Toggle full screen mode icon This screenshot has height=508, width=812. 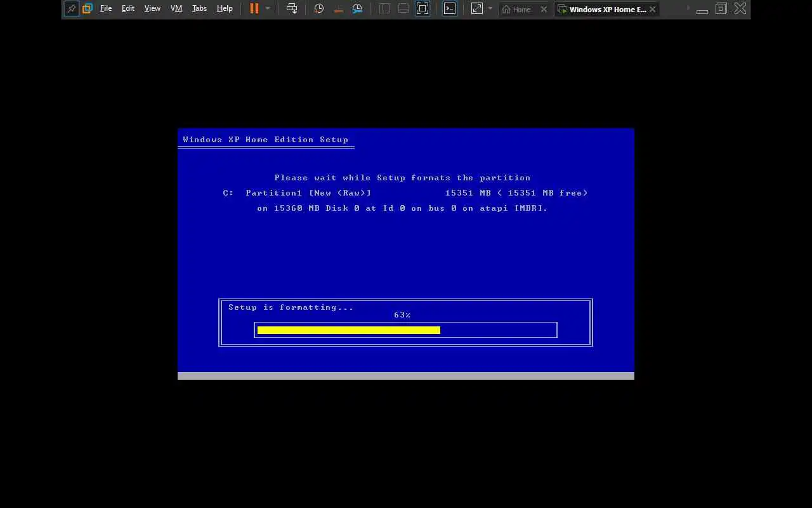(422, 9)
